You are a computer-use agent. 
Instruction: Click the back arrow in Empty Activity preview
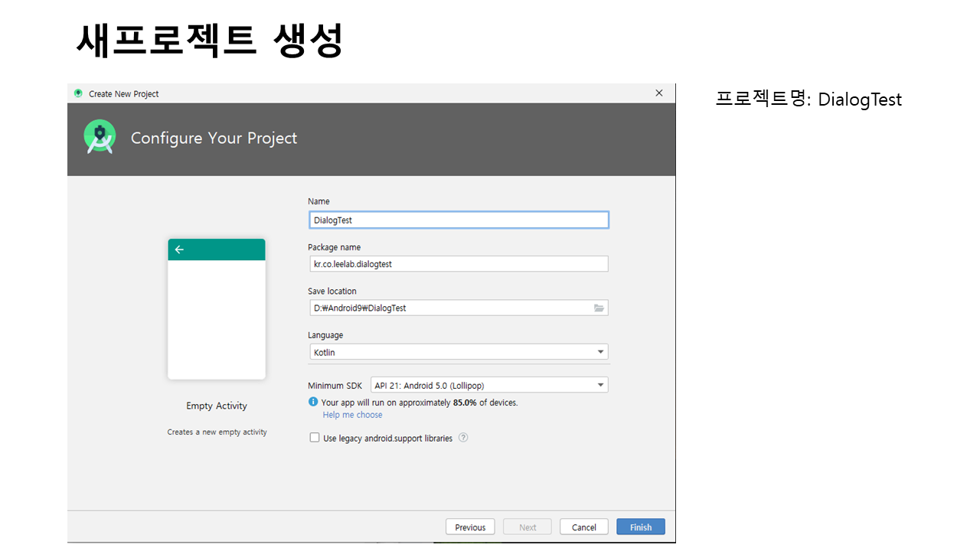point(179,249)
